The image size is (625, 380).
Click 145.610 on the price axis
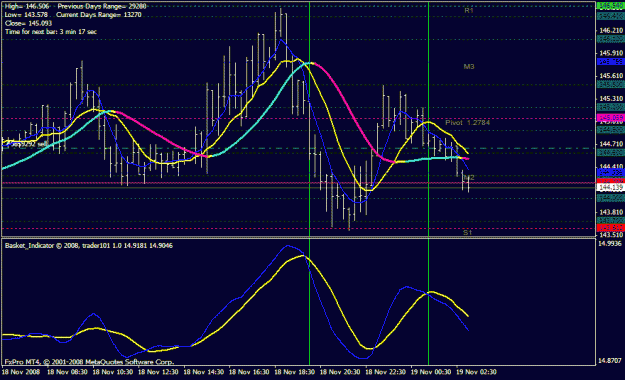pyautogui.click(x=611, y=76)
